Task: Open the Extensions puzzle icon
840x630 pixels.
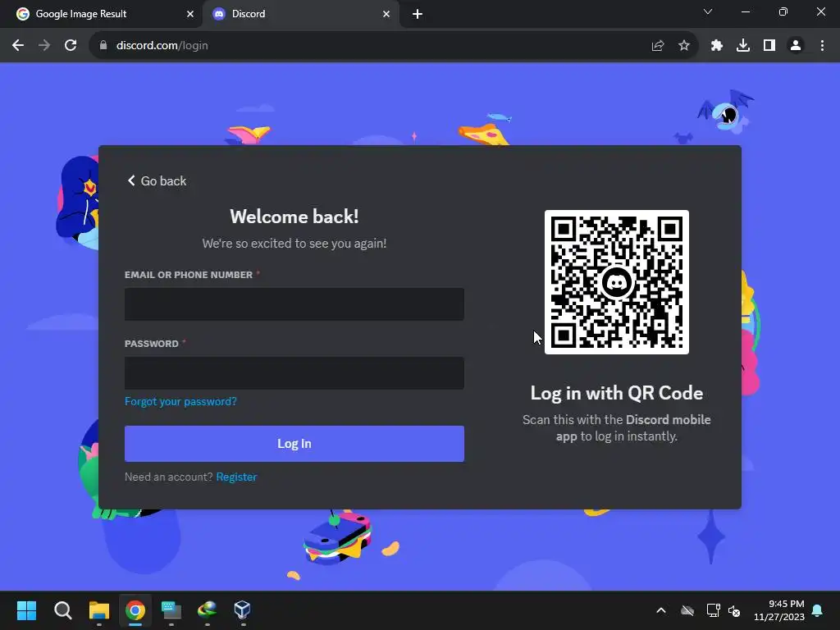Action: pyautogui.click(x=717, y=46)
